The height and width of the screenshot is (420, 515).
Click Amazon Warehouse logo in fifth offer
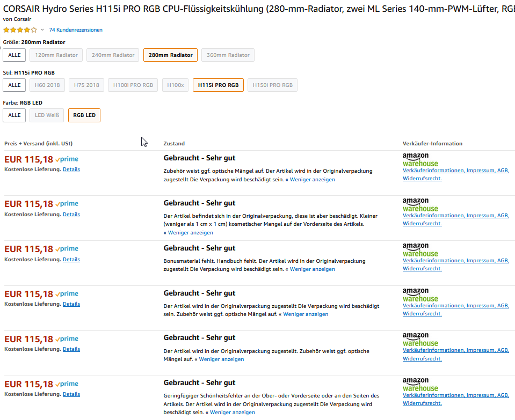(x=420, y=340)
